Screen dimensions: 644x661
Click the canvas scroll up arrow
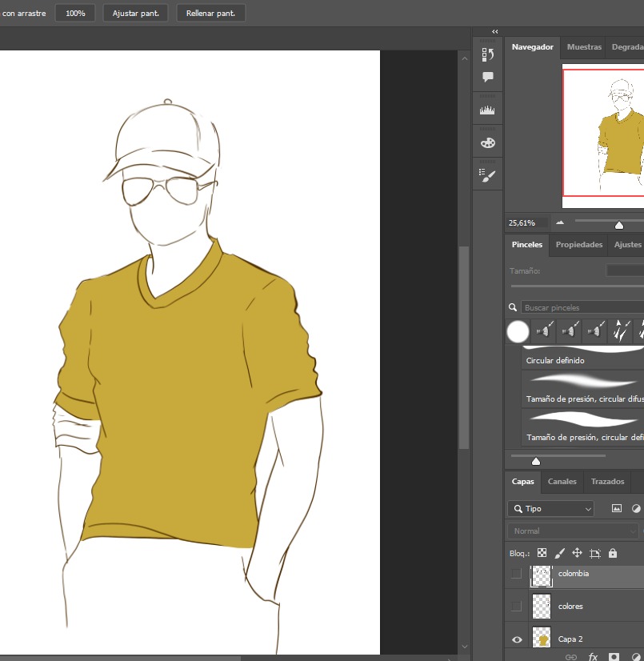464,58
